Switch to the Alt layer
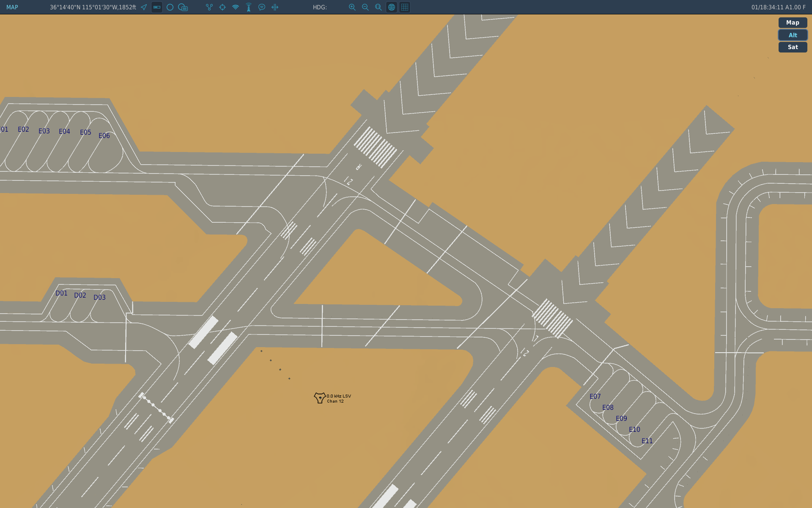 (x=793, y=35)
